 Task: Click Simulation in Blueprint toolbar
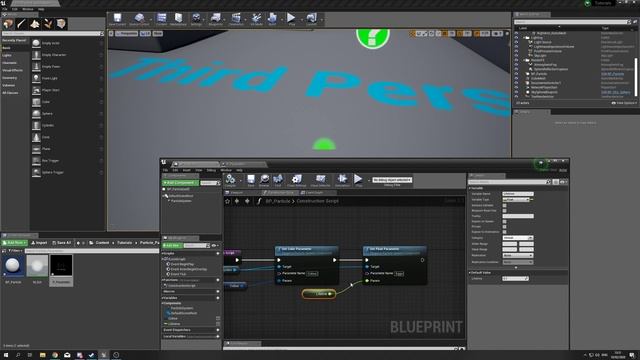[x=342, y=180]
